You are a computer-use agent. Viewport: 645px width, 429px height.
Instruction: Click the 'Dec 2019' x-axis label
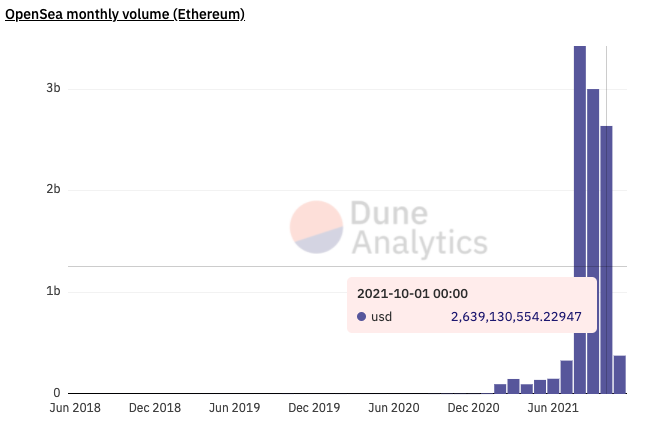pos(314,408)
